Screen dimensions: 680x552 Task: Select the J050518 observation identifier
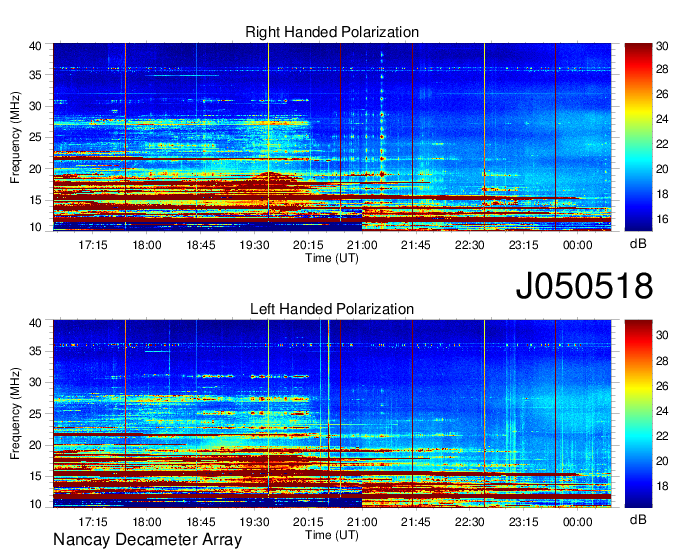(584, 286)
